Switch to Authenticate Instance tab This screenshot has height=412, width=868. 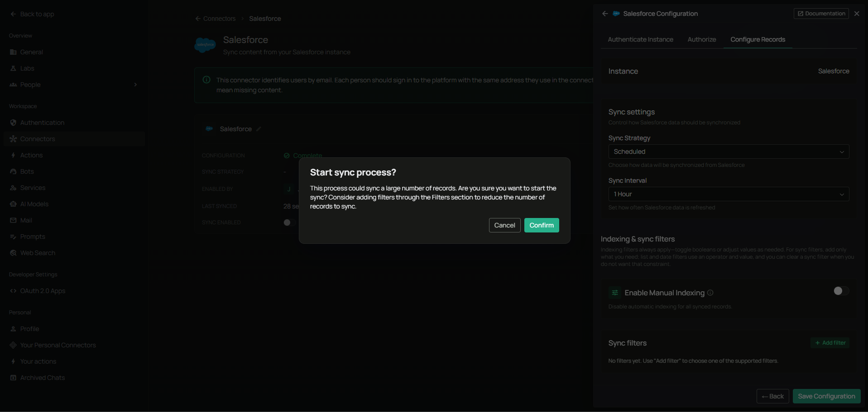tap(640, 39)
